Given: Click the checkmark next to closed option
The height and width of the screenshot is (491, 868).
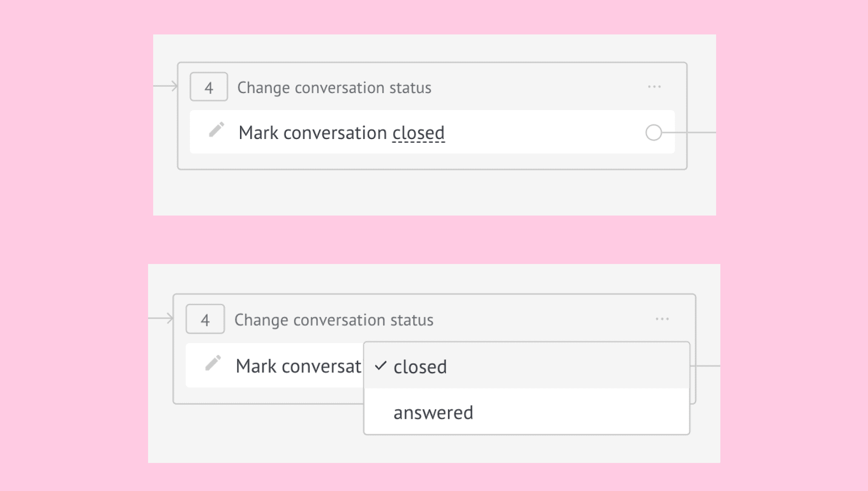Looking at the screenshot, I should (381, 366).
